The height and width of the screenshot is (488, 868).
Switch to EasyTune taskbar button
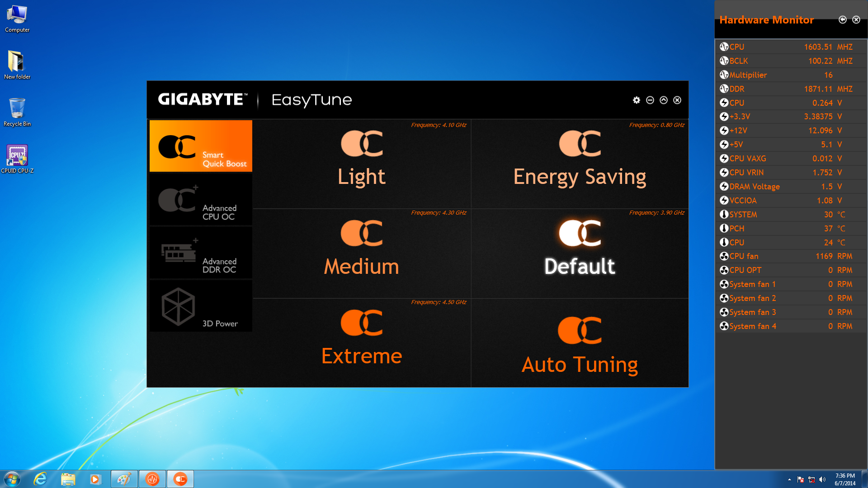tap(180, 479)
